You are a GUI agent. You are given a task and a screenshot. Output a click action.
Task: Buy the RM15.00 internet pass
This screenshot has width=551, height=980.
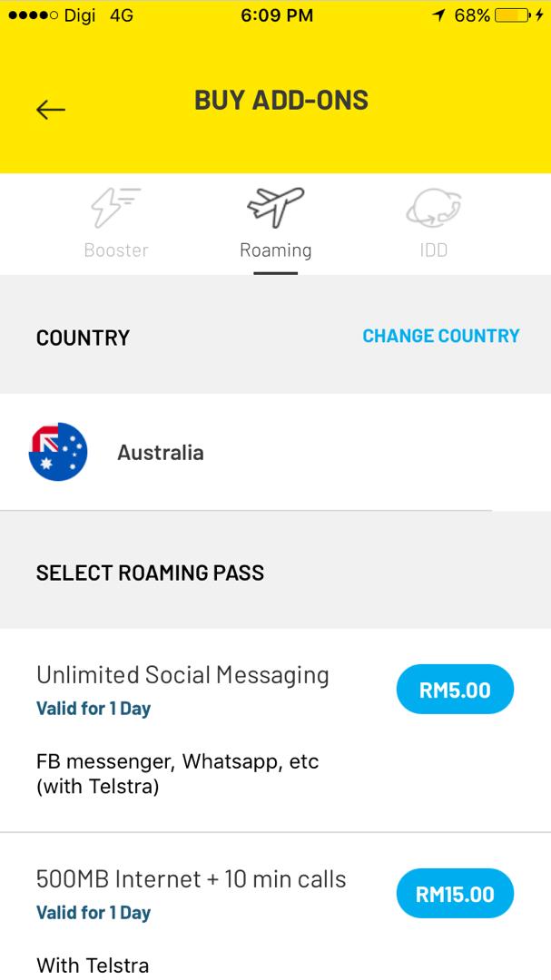click(455, 894)
